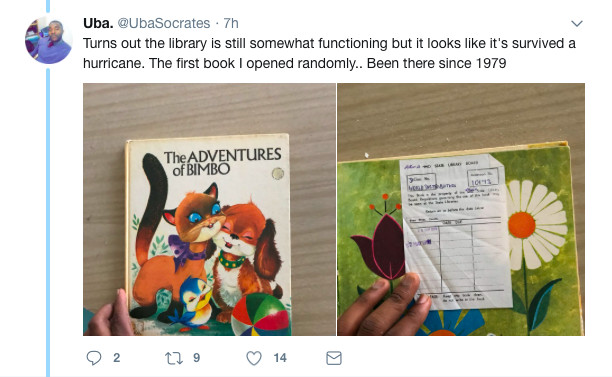Click the Adventures of Bimbo title on the cover
Screen dimensions: 612x377
click(x=222, y=162)
